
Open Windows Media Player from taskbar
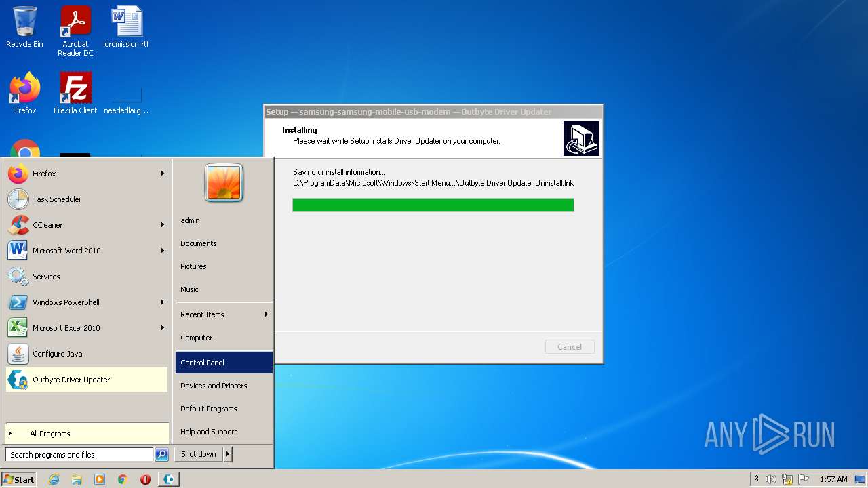click(x=100, y=479)
